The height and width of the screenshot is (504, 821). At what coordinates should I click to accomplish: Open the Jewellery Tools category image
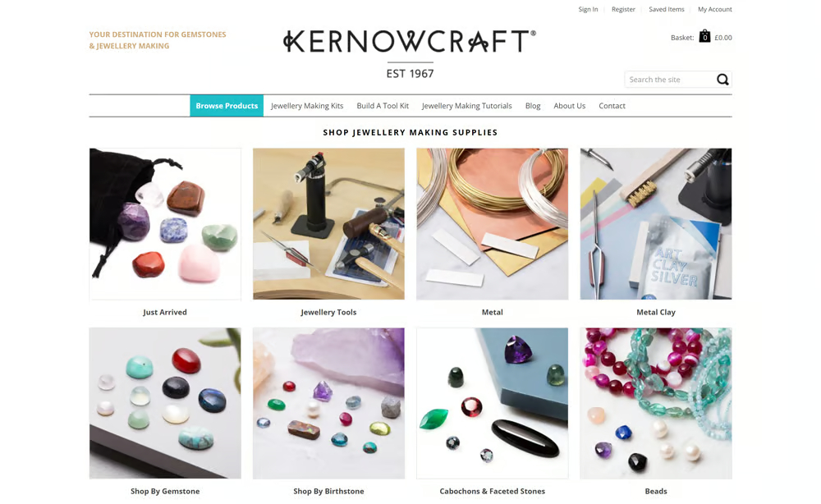click(x=329, y=224)
